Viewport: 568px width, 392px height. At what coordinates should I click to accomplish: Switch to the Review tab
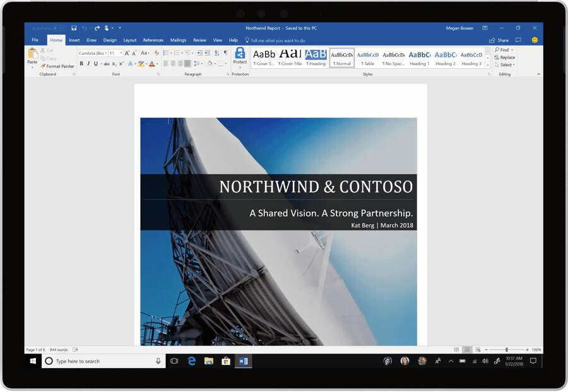coord(199,40)
